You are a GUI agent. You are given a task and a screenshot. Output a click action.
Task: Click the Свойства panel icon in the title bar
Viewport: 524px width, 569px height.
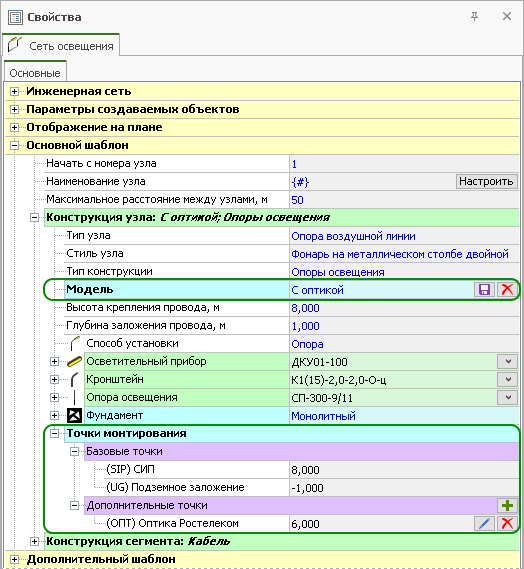point(15,17)
